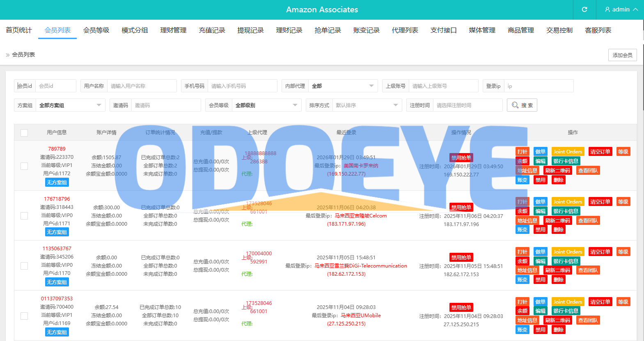The image size is (644, 341).
Task: Toggle the select-all checkbox in table header
Action: pyautogui.click(x=24, y=133)
